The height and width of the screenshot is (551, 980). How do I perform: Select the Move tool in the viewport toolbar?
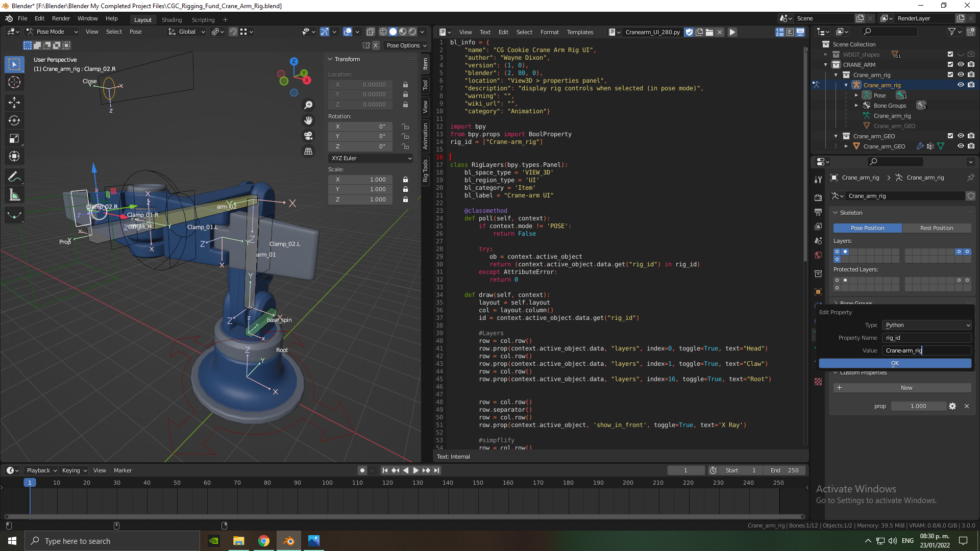pyautogui.click(x=14, y=103)
